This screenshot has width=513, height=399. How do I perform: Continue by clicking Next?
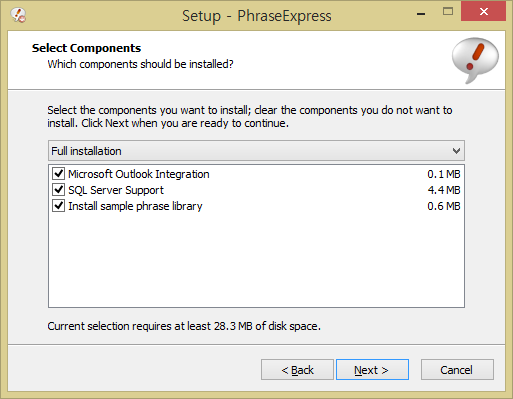(372, 369)
